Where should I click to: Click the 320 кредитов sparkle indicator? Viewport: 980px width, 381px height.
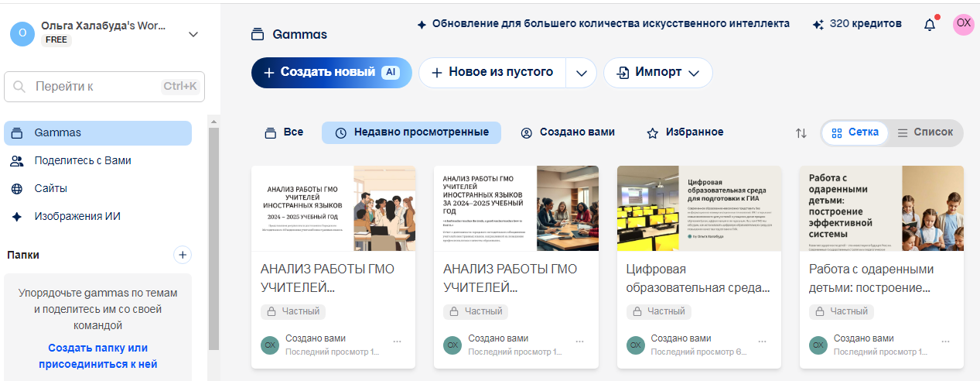(x=857, y=24)
